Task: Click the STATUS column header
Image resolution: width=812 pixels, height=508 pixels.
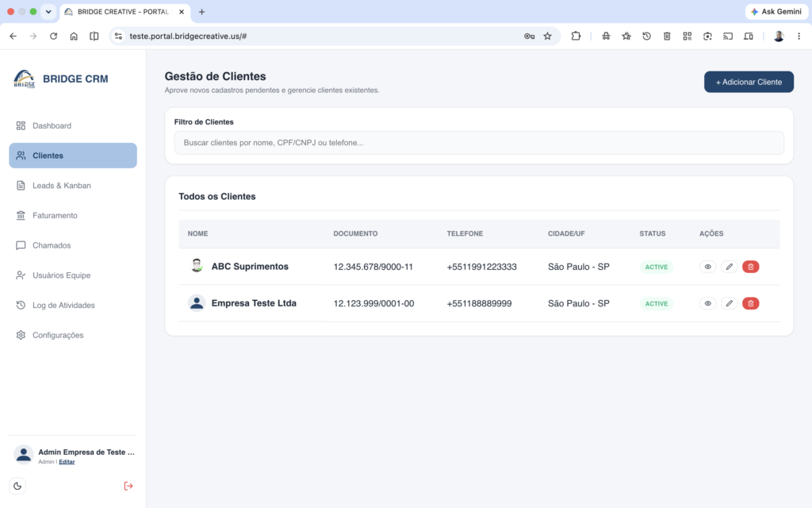Action: pyautogui.click(x=652, y=234)
